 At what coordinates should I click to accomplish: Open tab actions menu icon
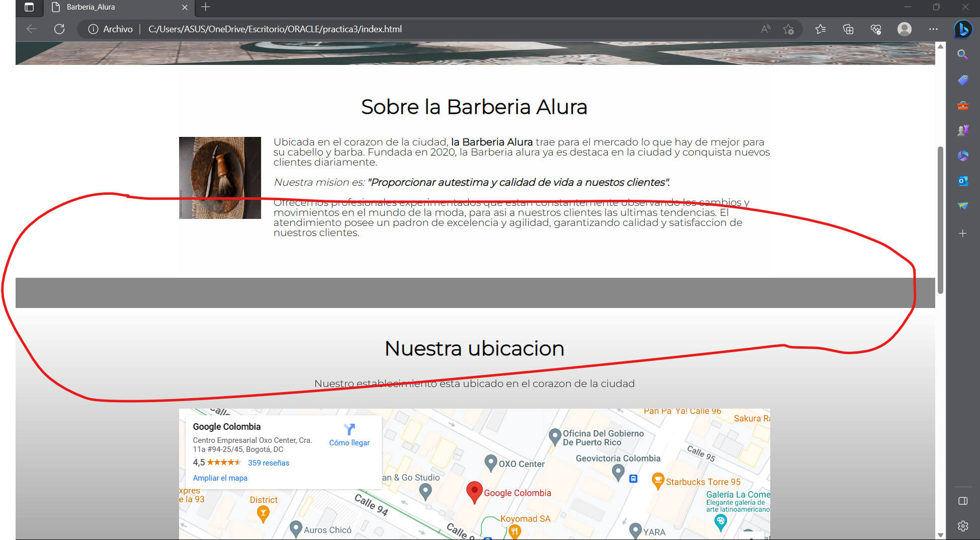tap(29, 7)
